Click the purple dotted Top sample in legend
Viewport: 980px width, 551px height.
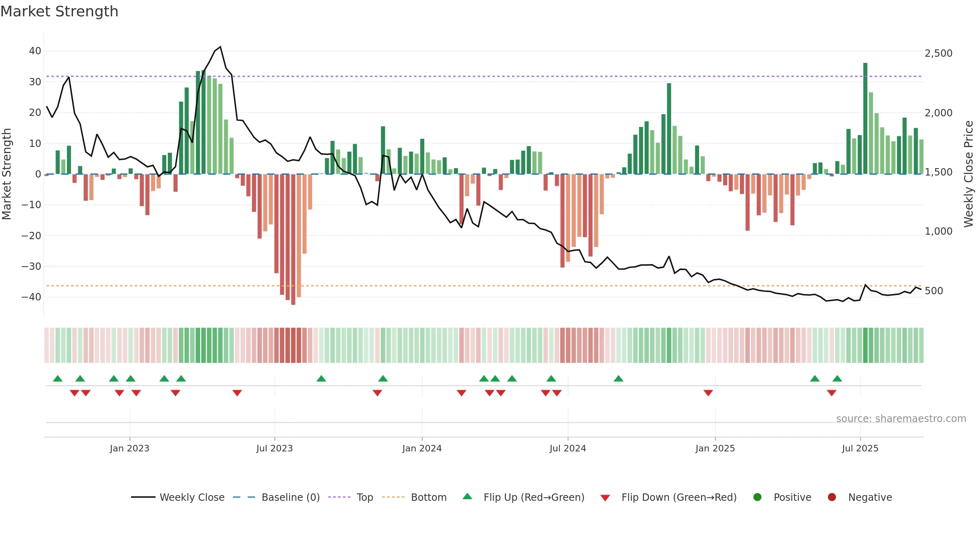[x=339, y=497]
